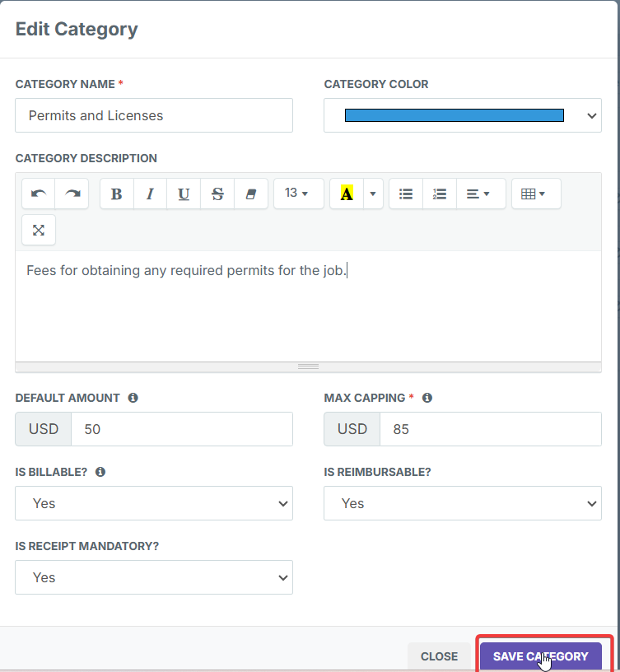The height and width of the screenshot is (672, 620).
Task: Insert an ordered numbered list
Action: click(440, 194)
